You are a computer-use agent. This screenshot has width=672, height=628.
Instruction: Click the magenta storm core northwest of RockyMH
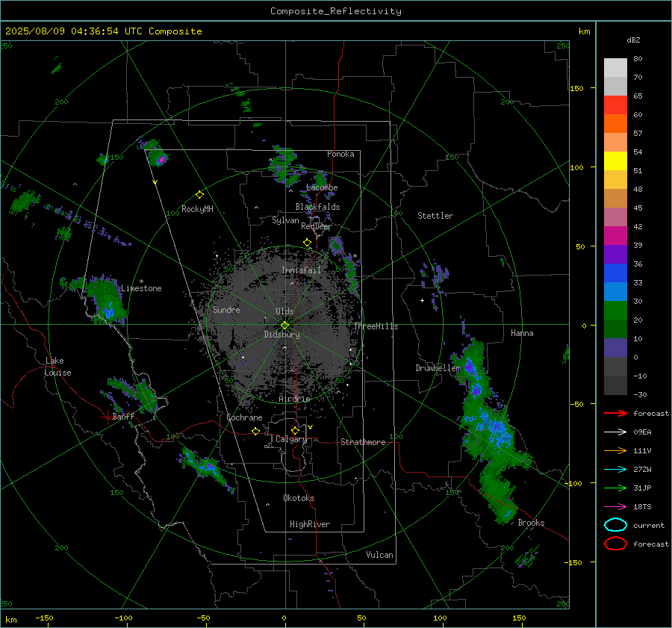[x=161, y=160]
